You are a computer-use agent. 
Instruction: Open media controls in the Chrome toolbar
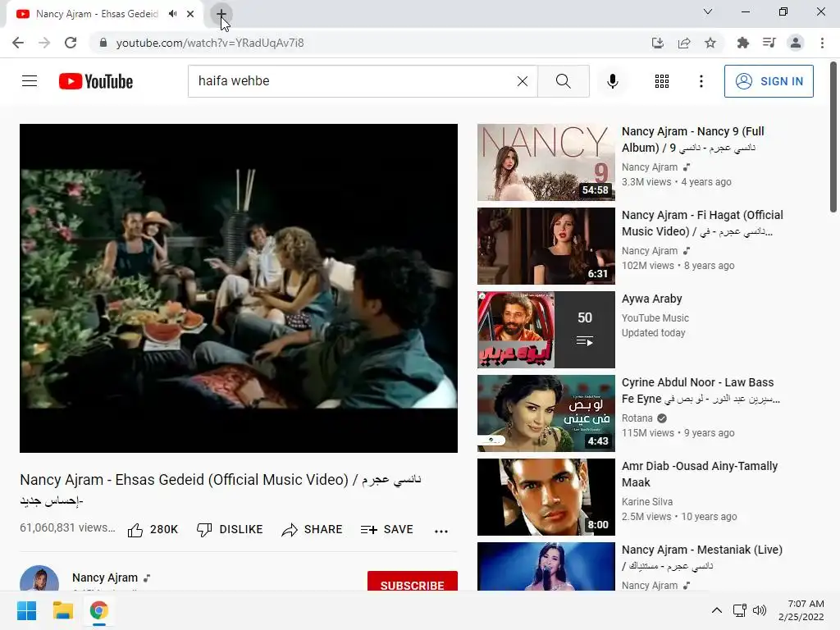[x=769, y=43]
